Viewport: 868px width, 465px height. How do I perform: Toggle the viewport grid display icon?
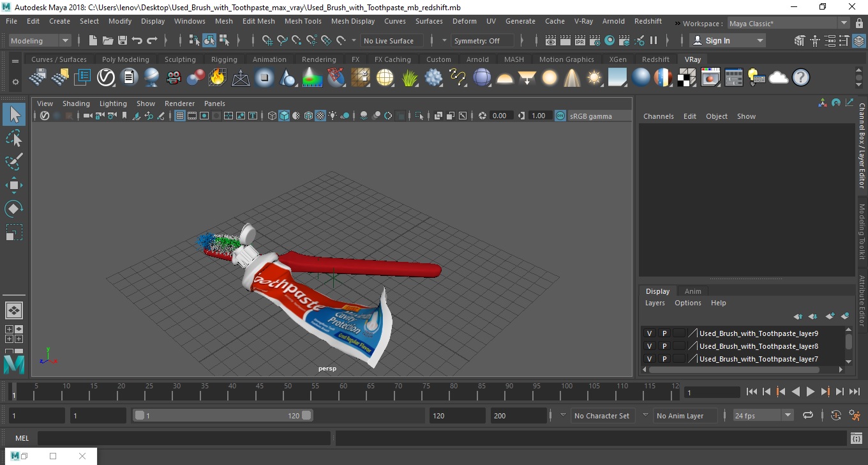click(180, 116)
